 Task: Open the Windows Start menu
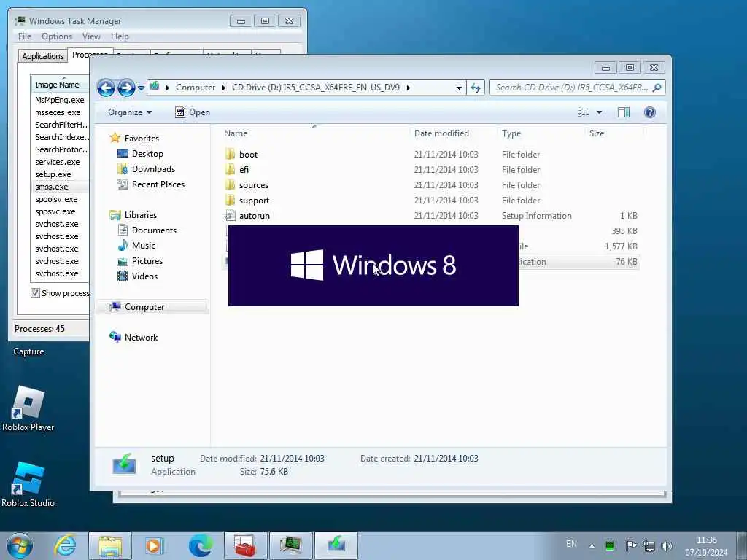tap(20, 545)
